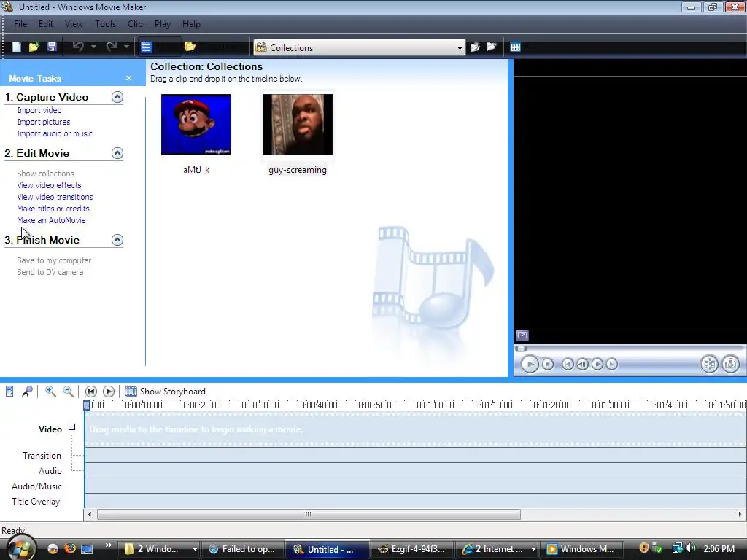Open the Collections combo box
The width and height of the screenshot is (747, 560).
(359, 47)
